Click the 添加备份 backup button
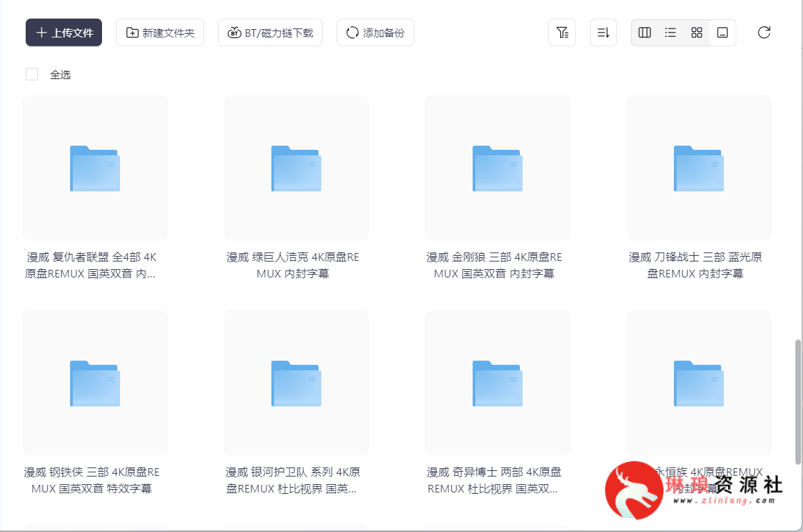This screenshot has height=532, width=803. coord(375,33)
